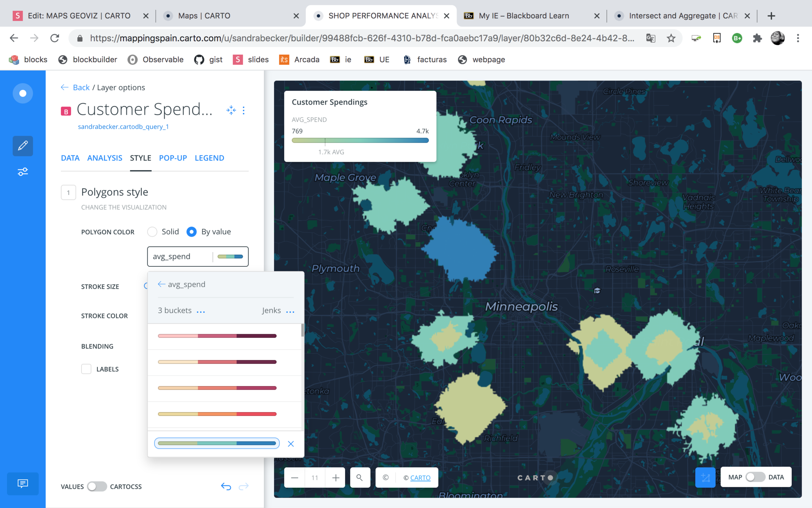Pick the pink-to-maroon color ramp

(x=217, y=336)
